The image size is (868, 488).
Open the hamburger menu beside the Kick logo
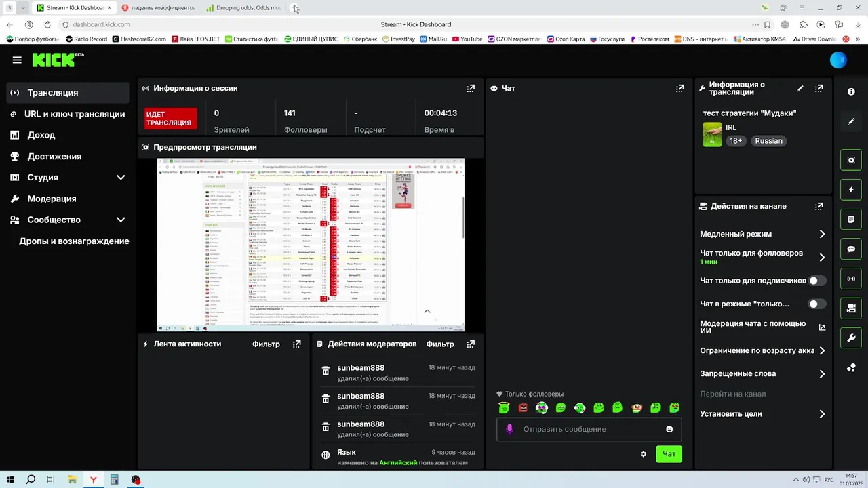[x=17, y=60]
